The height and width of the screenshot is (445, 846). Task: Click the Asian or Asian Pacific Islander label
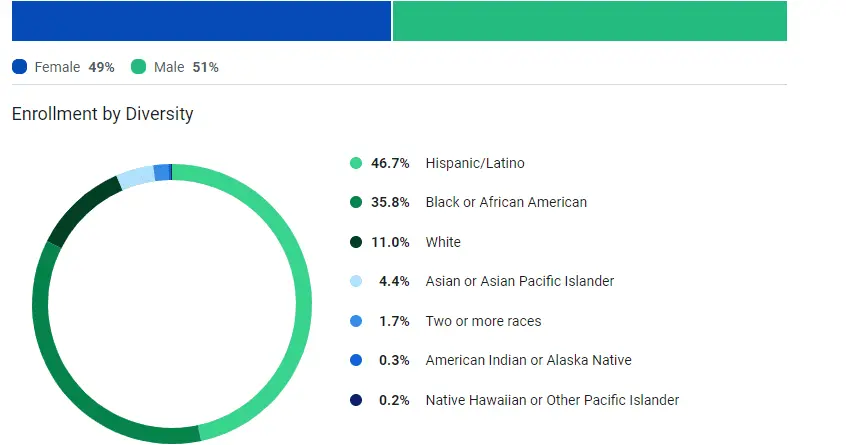tap(519, 282)
